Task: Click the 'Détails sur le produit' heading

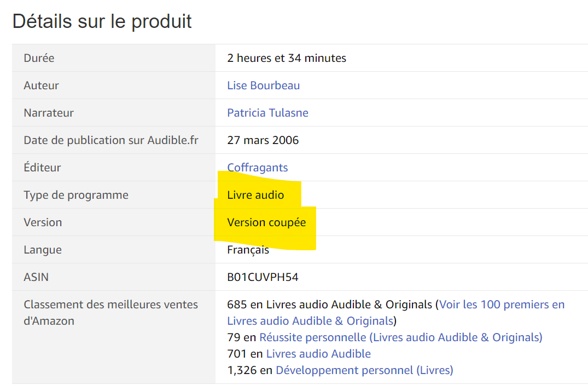Action: [102, 21]
